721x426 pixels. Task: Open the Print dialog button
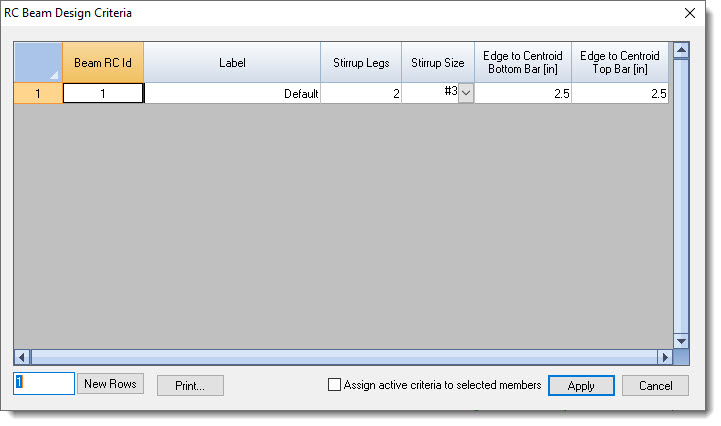tap(190, 385)
